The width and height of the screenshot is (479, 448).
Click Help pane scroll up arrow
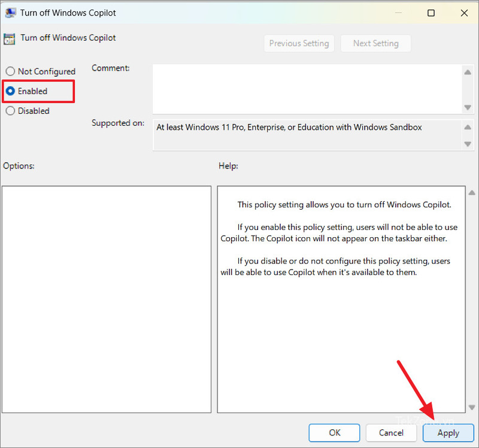[x=472, y=192]
